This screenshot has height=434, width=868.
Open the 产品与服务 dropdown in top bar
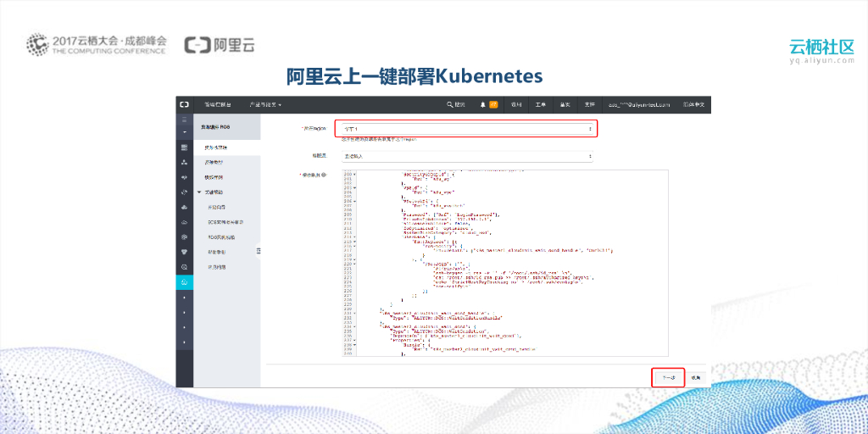coord(265,104)
